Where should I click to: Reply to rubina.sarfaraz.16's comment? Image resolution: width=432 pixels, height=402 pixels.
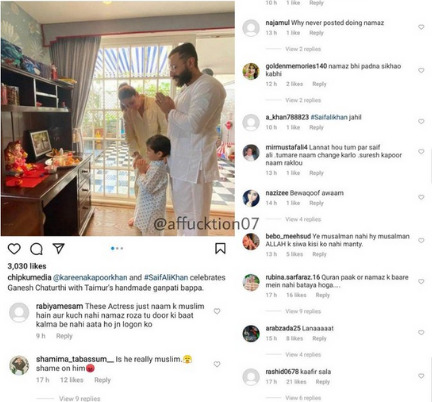tap(322, 295)
